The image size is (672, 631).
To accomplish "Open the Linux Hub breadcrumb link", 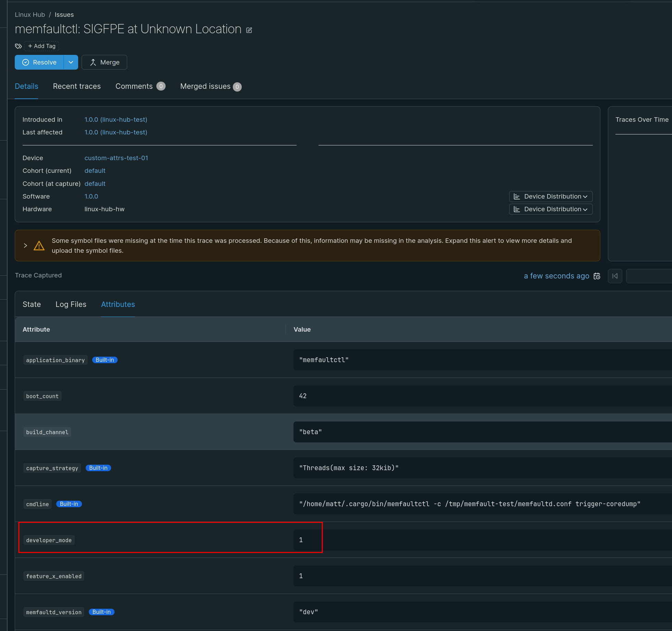I will (30, 15).
